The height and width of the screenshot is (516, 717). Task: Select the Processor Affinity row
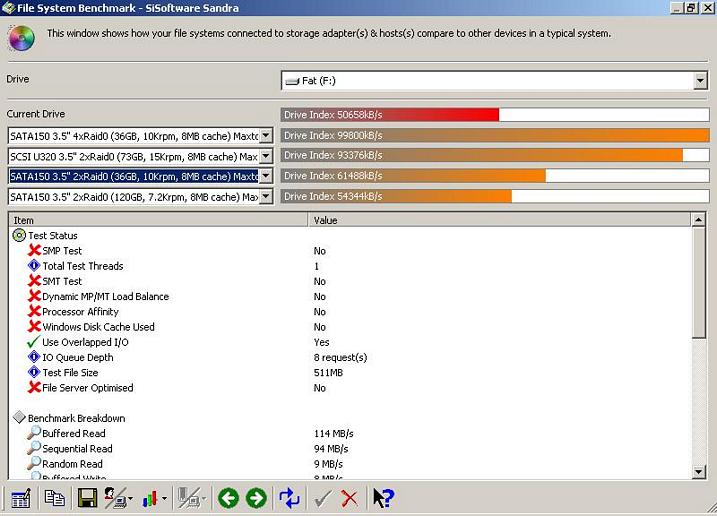click(350, 312)
